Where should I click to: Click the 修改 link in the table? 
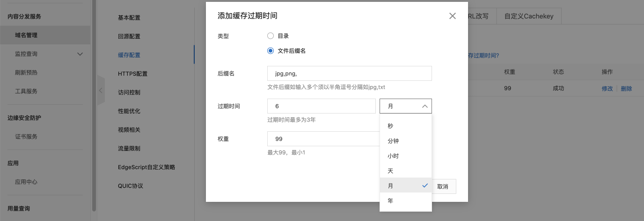[607, 88]
